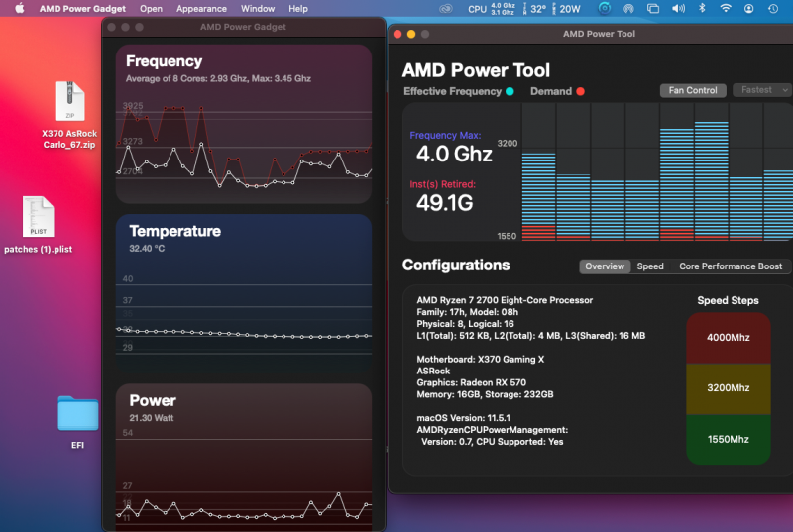Viewport: 793px width, 532px height.
Task: Click the 4000Mhz speed step
Action: click(x=728, y=338)
